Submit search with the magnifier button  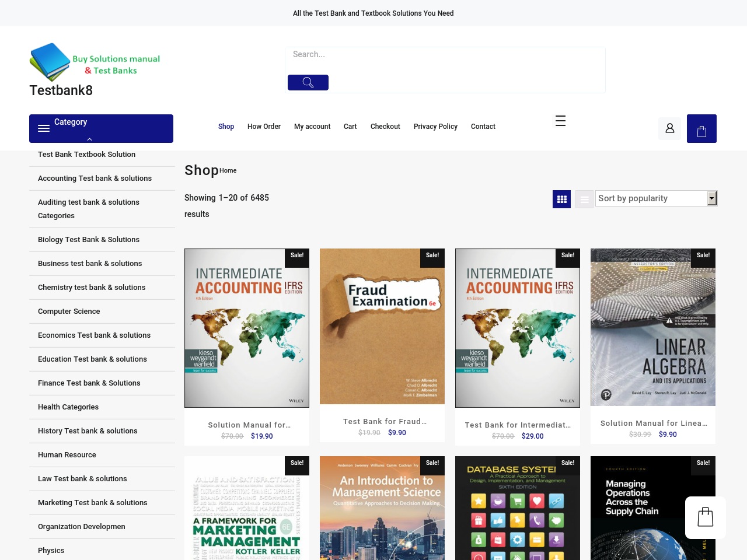pyautogui.click(x=308, y=82)
